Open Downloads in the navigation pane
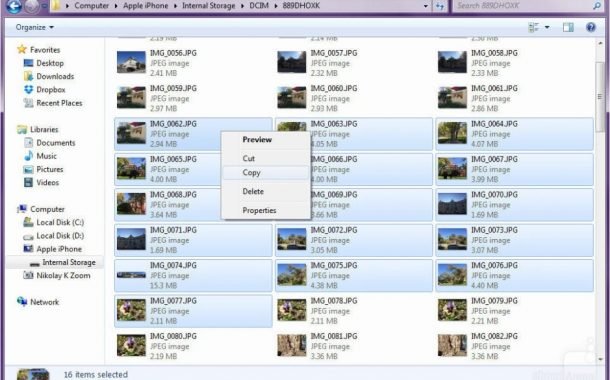Image resolution: width=610 pixels, height=380 pixels. tap(55, 76)
